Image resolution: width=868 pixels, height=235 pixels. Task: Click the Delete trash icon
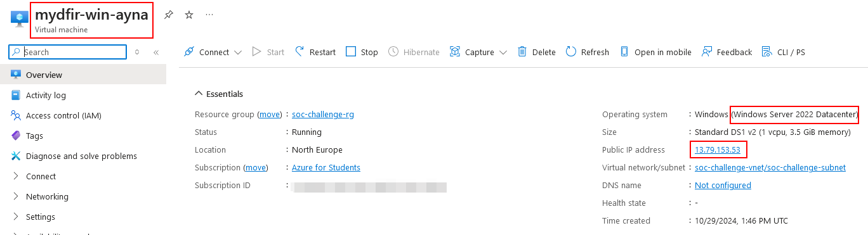[x=522, y=52]
